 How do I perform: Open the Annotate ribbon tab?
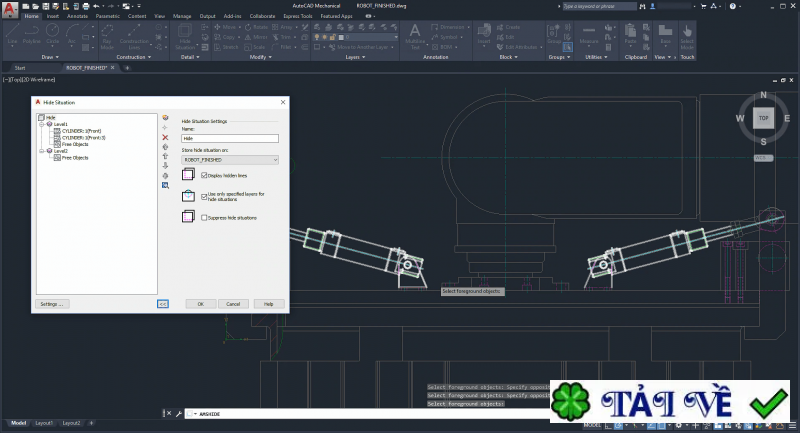[x=78, y=16]
